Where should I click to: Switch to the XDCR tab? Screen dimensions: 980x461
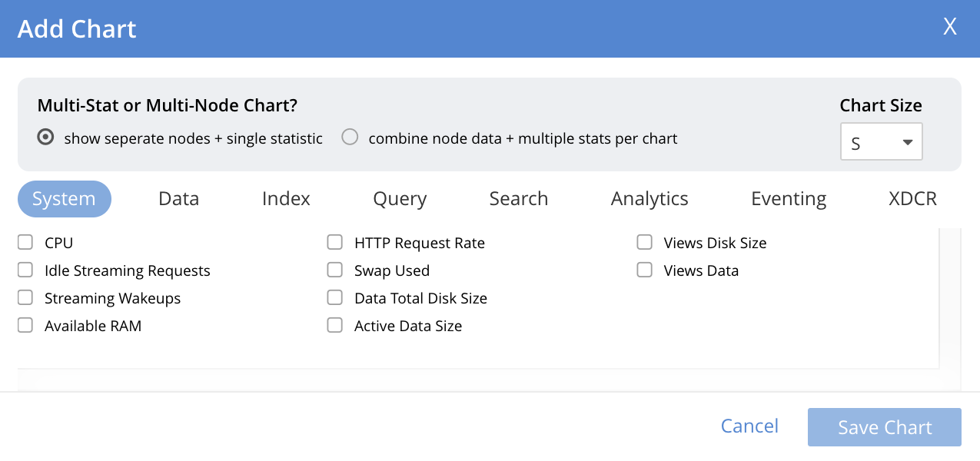click(x=912, y=198)
